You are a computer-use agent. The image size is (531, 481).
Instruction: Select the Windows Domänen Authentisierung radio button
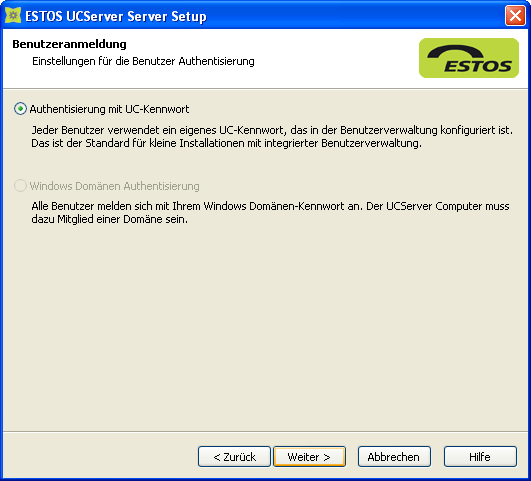20,186
